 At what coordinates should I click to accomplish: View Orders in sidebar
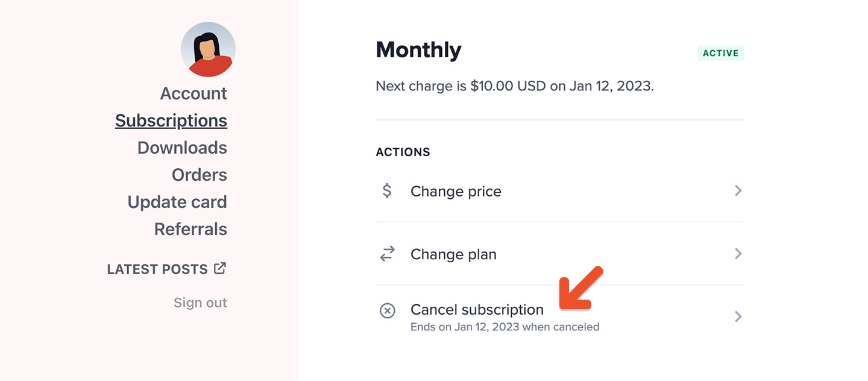[200, 175]
